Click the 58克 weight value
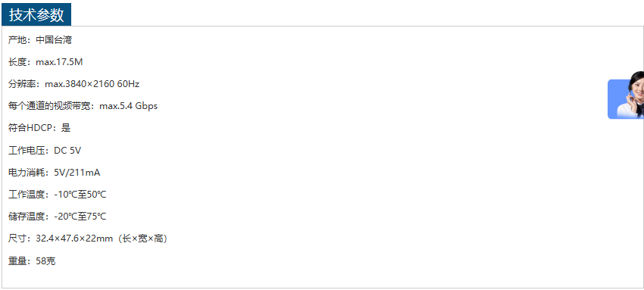This screenshot has height=290, width=644. click(45, 261)
